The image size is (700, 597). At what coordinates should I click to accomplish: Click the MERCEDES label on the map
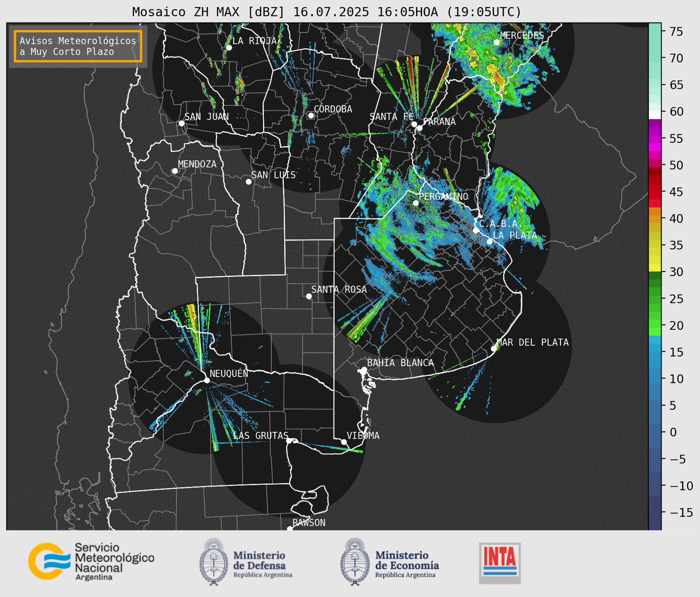click(522, 36)
